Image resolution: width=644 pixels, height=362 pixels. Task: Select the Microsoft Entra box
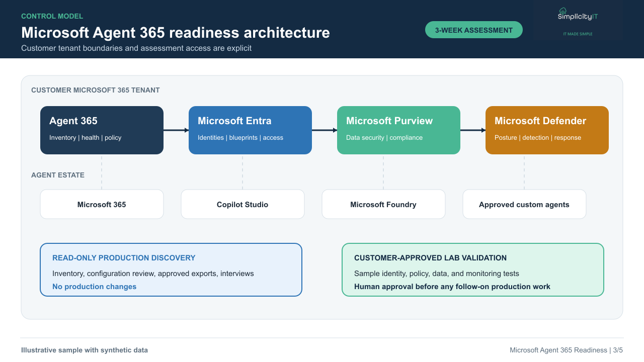[250, 130]
